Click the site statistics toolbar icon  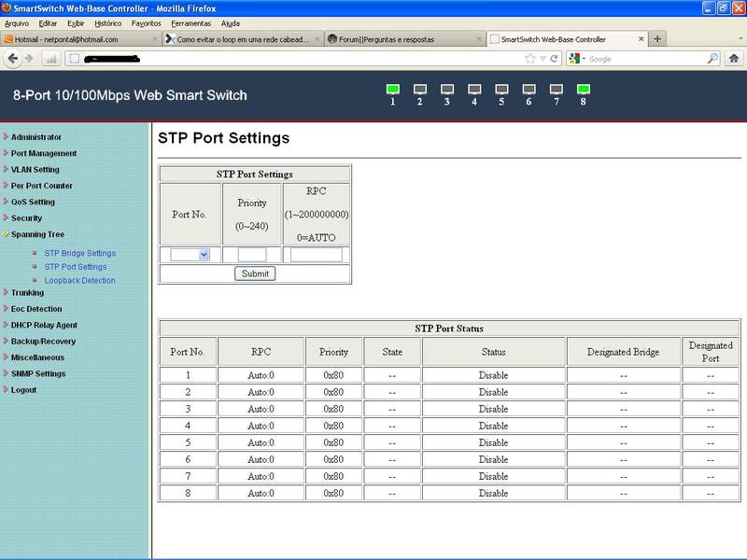pyautogui.click(x=51, y=59)
